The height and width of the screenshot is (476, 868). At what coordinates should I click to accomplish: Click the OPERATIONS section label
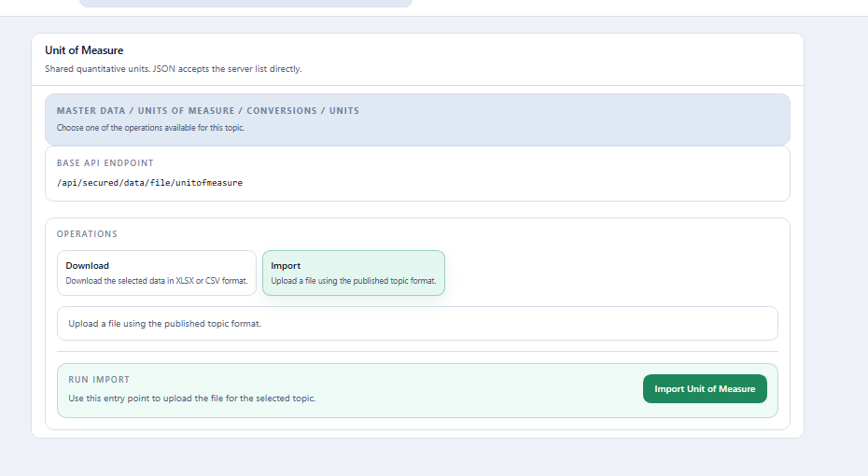87,234
